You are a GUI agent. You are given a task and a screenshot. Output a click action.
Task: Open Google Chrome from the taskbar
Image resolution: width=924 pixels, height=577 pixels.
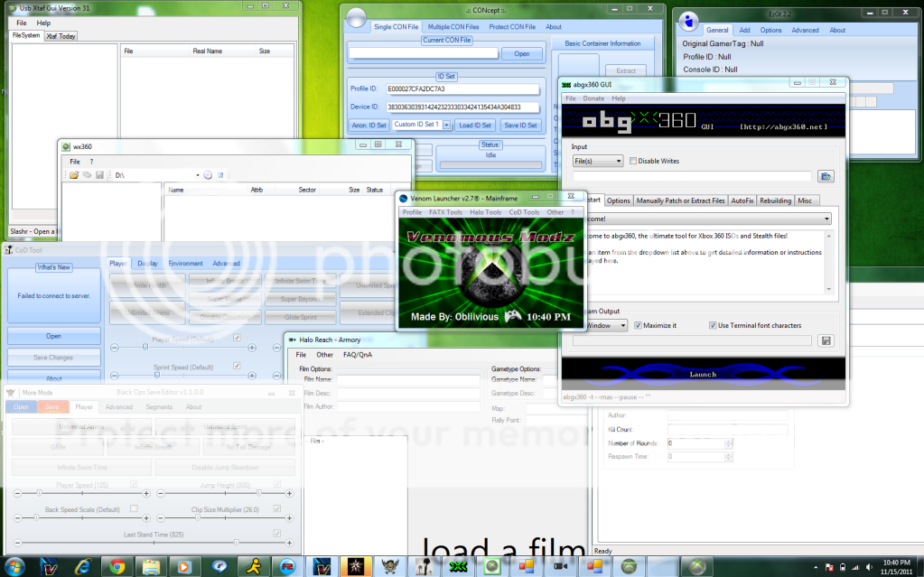pyautogui.click(x=117, y=565)
